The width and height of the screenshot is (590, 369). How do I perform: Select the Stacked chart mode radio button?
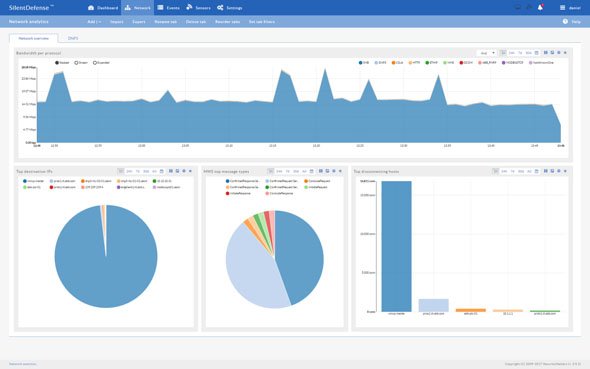[x=57, y=63]
